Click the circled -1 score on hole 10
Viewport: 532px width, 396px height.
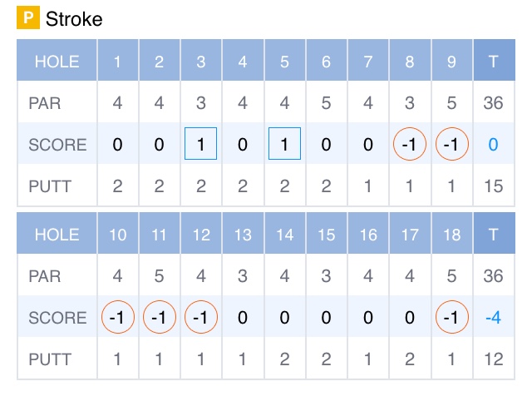pos(117,318)
